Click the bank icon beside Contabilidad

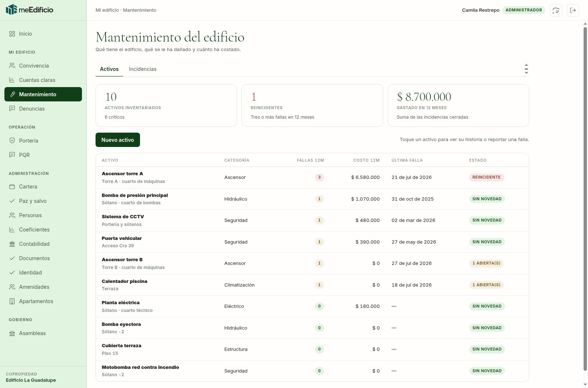tap(12, 244)
